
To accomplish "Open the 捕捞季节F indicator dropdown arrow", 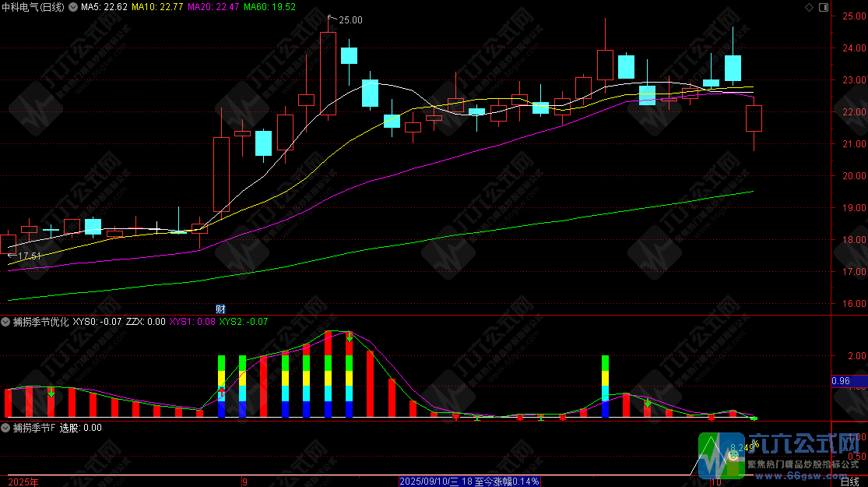I will pyautogui.click(x=6, y=428).
